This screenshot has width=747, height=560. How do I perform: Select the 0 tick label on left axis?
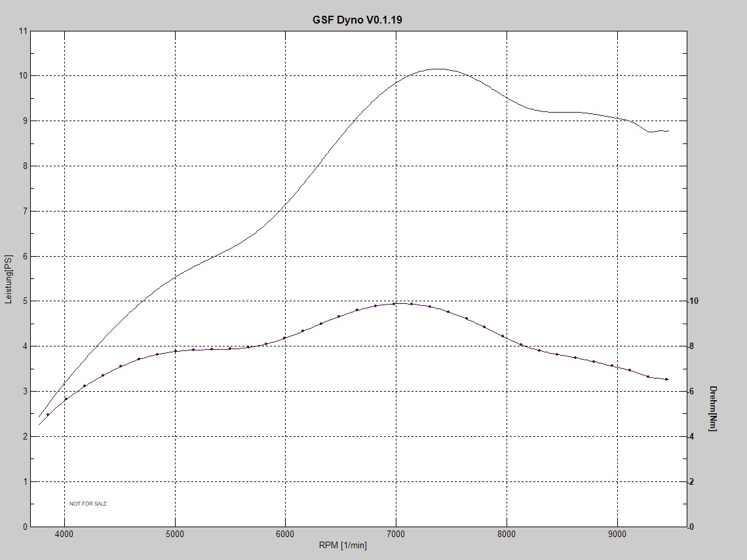coord(25,527)
